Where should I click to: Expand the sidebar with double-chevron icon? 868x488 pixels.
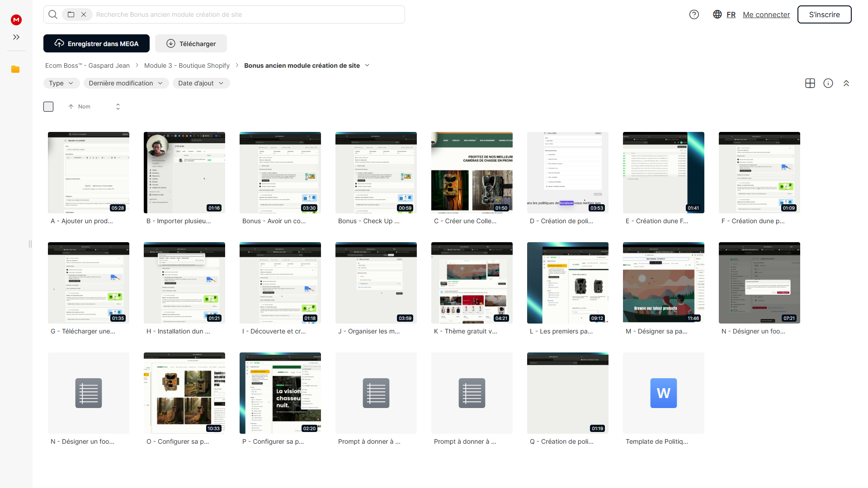click(x=16, y=37)
